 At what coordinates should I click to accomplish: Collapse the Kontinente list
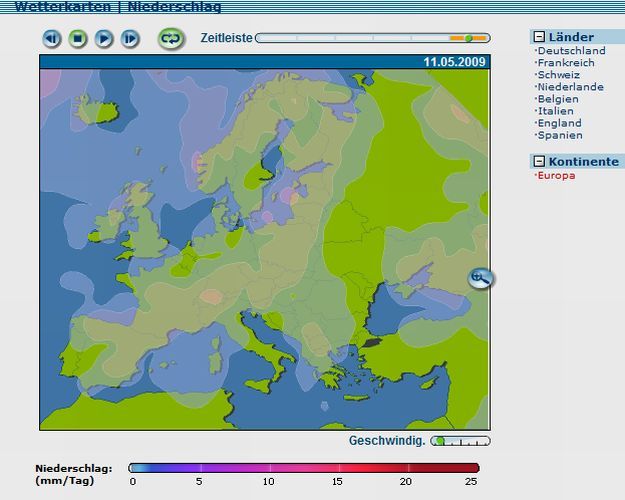(539, 162)
